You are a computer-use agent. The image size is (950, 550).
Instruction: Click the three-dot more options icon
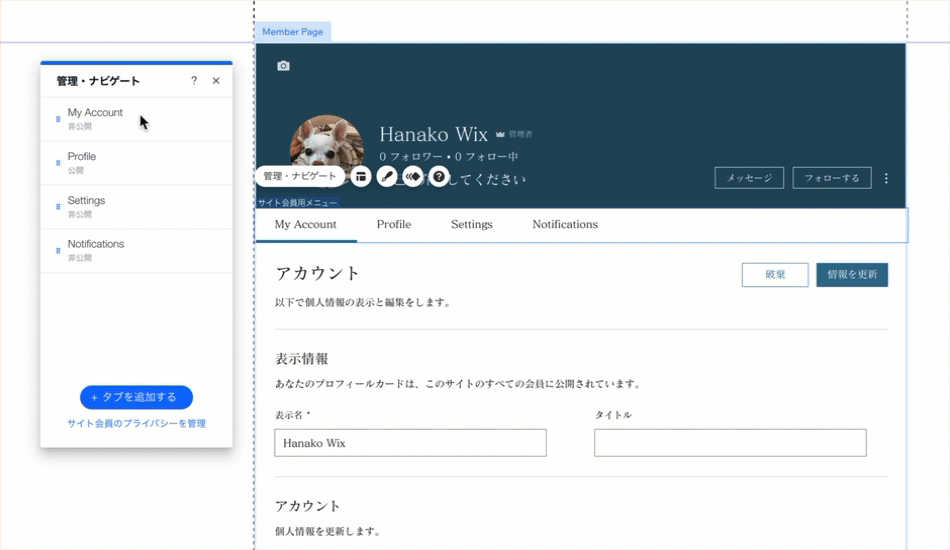[886, 178]
